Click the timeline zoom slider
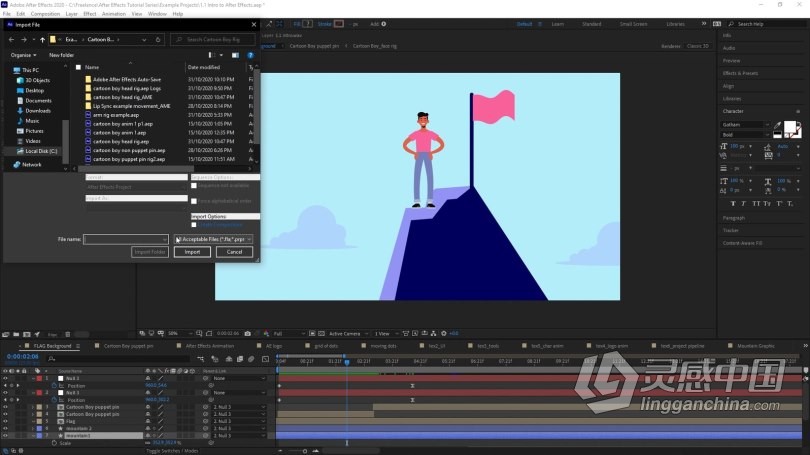 [x=305, y=451]
